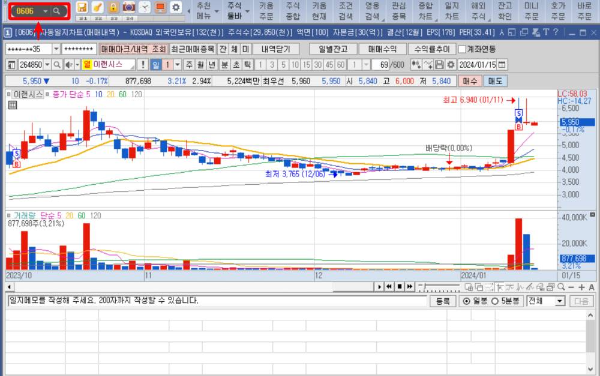This screenshot has height=376, width=600.
Task: Click the monitor screen icon in top toolbar
Action: coord(160,7)
